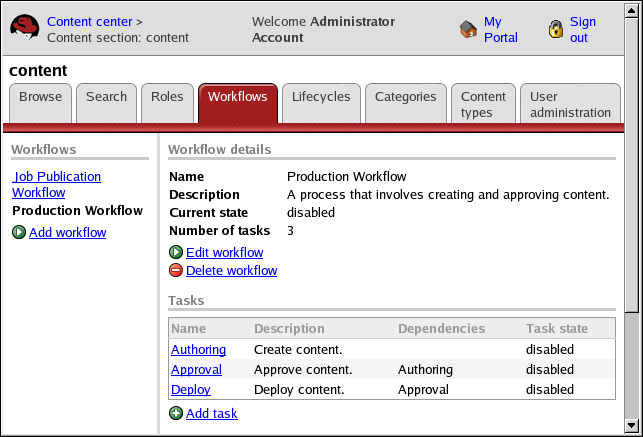Click the Number of tasks value '3'
The width and height of the screenshot is (643, 437).
click(290, 230)
